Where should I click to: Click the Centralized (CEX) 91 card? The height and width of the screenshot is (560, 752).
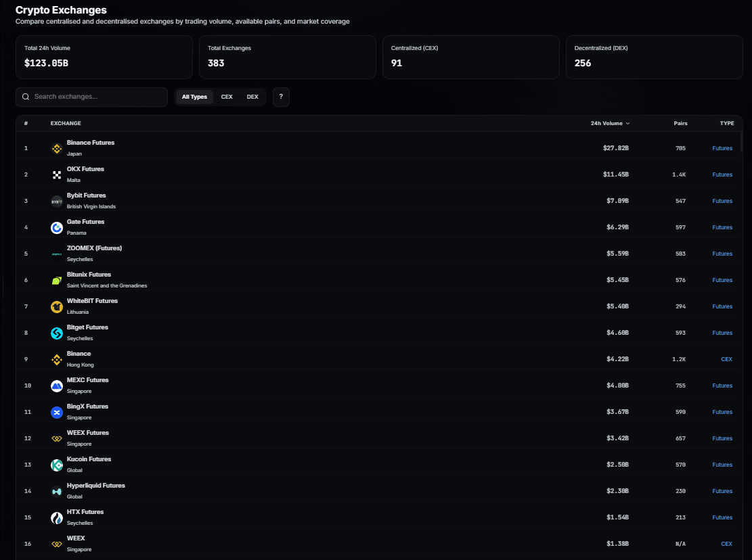click(x=471, y=57)
